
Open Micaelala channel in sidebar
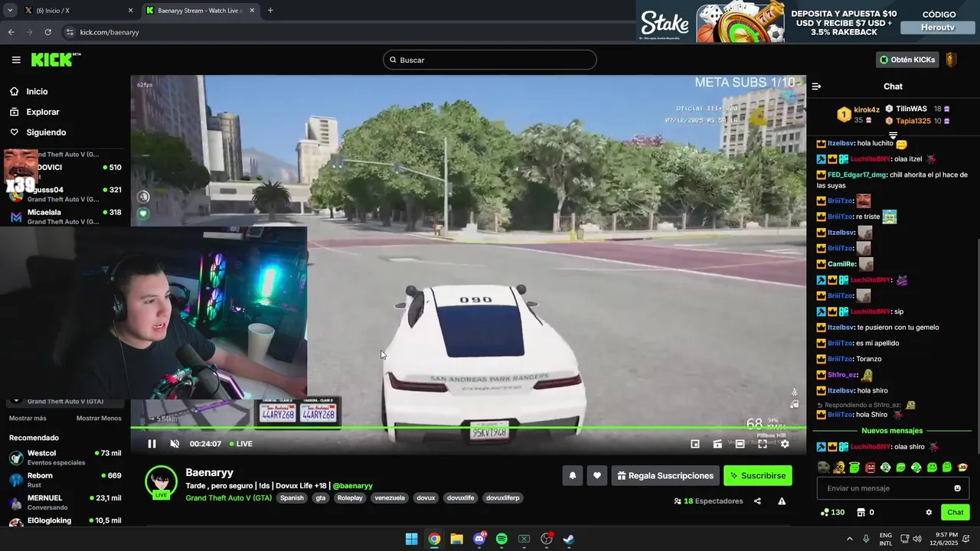tap(64, 217)
